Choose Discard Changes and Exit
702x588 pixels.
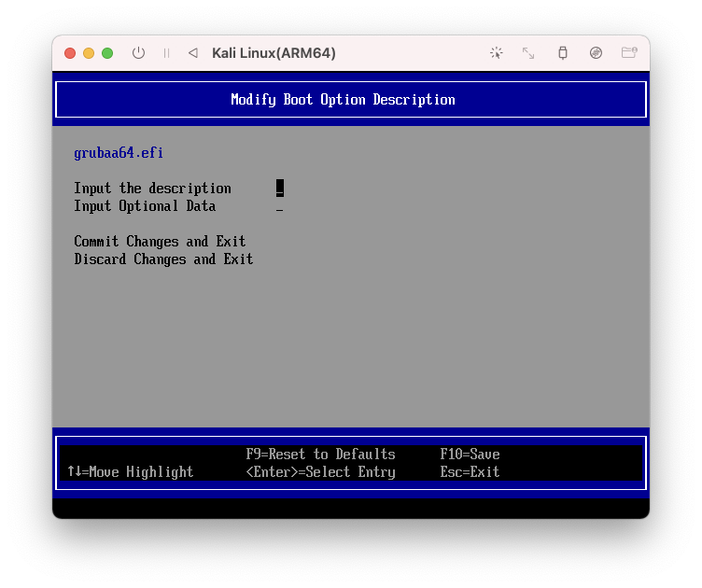pyautogui.click(x=163, y=259)
